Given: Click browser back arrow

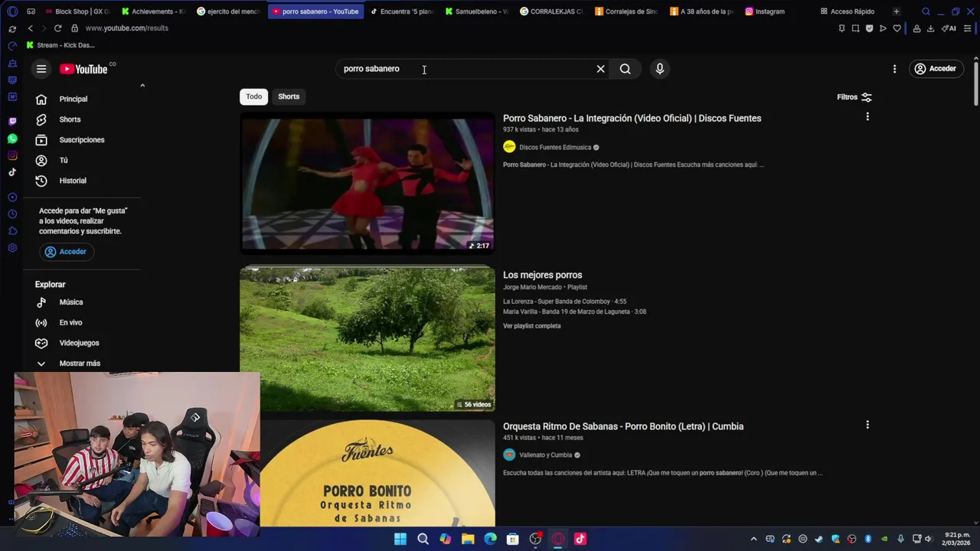Looking at the screenshot, I should pyautogui.click(x=31, y=28).
